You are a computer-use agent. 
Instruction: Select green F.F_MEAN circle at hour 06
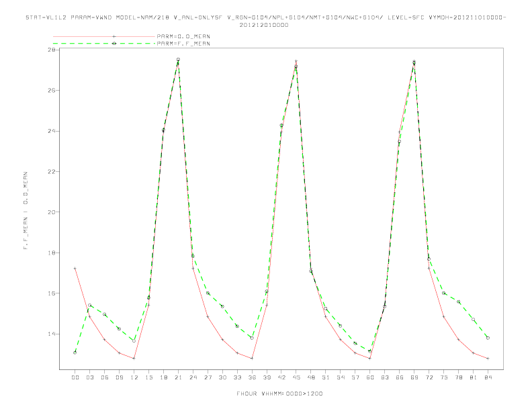105,314
